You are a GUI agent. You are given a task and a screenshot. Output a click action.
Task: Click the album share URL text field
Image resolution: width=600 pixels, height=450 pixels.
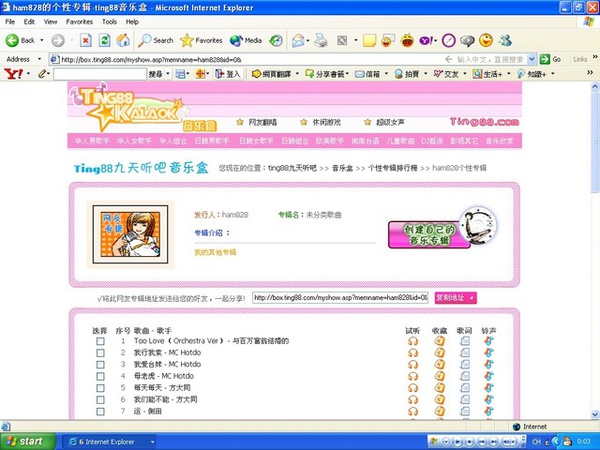(x=340, y=297)
